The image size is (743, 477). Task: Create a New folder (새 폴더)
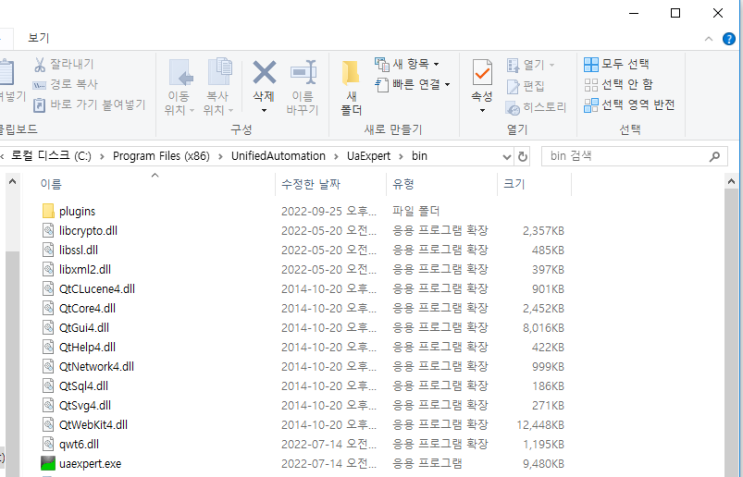tap(351, 88)
